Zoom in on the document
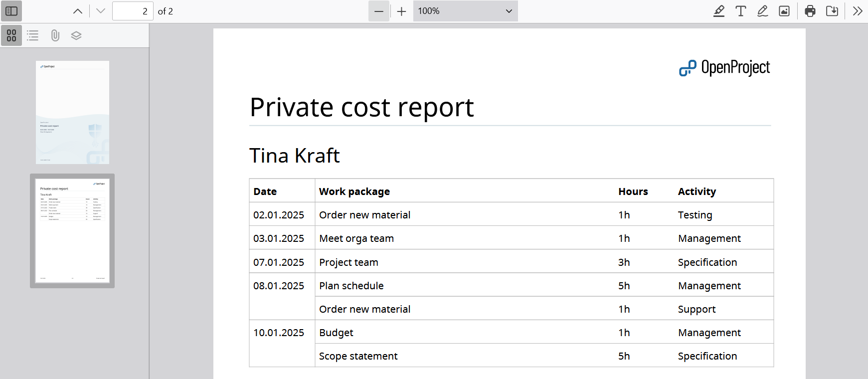The height and width of the screenshot is (379, 868). coord(401,11)
